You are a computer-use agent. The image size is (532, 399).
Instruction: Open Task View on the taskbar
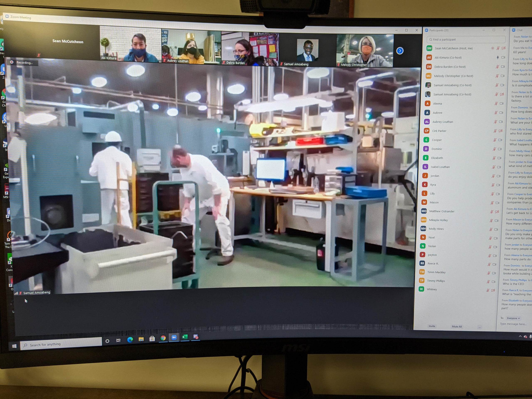coord(118,340)
